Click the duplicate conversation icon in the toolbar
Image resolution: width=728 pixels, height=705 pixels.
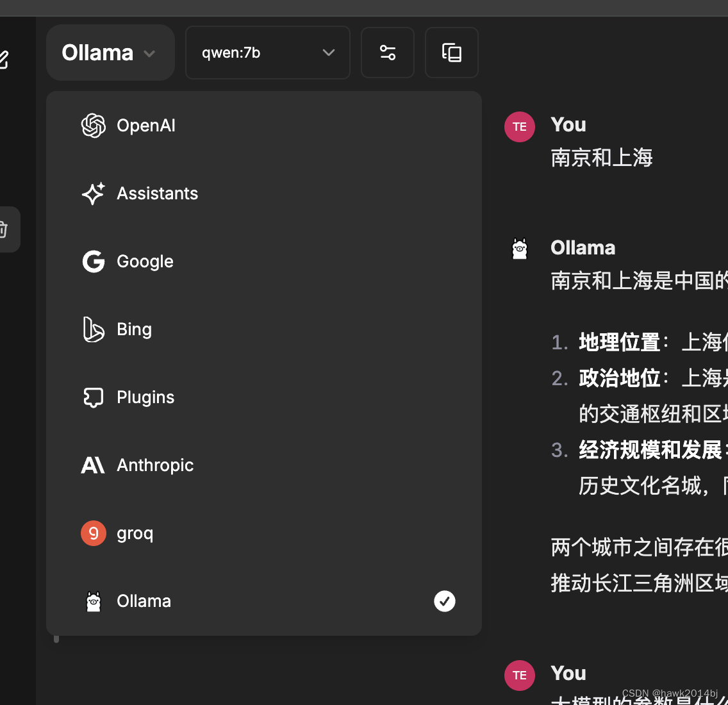tap(452, 53)
